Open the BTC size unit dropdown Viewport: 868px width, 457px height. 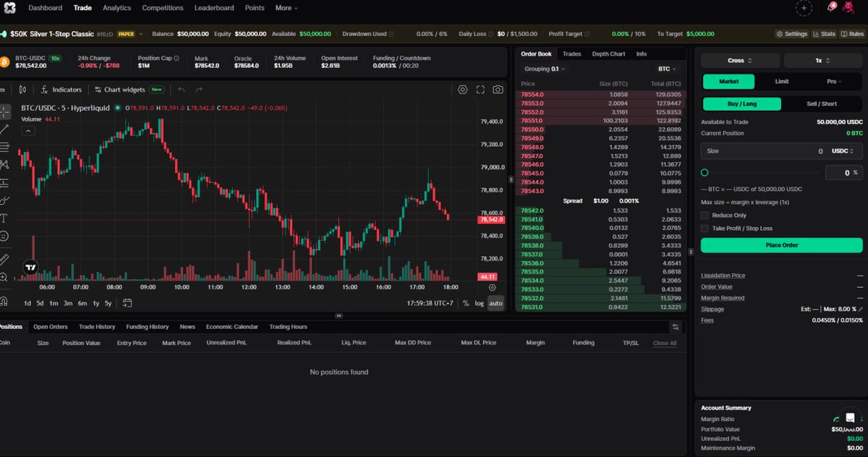(667, 69)
